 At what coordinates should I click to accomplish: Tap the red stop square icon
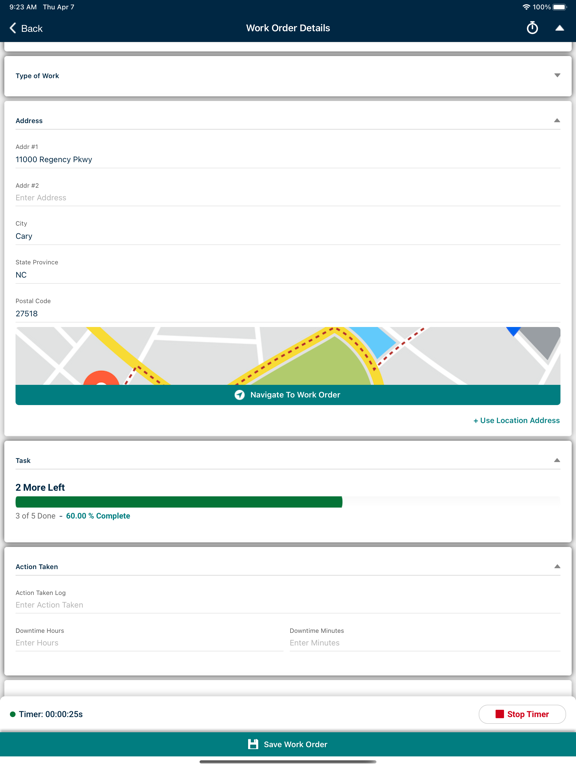[500, 714]
